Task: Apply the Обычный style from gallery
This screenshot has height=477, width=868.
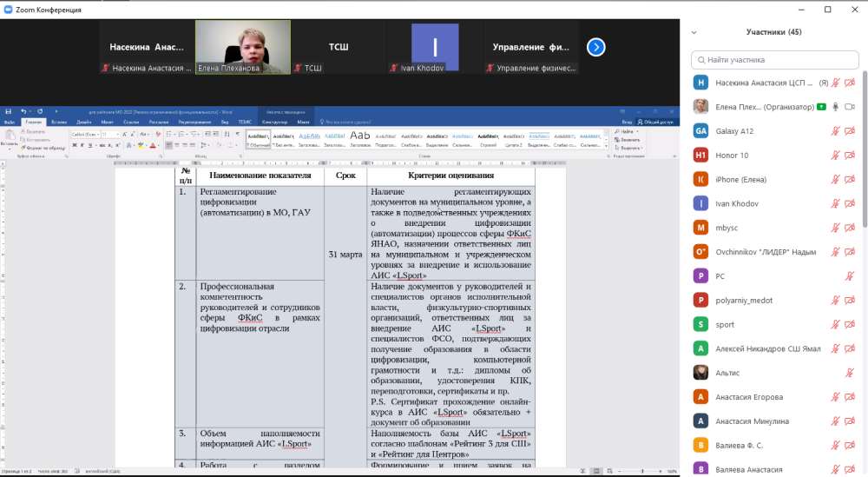Action: 258,139
